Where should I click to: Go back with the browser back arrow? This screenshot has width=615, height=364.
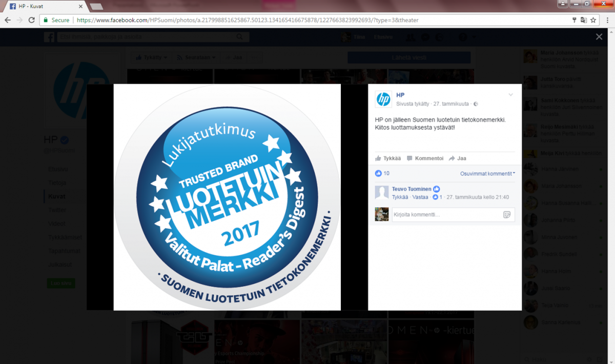(8, 20)
